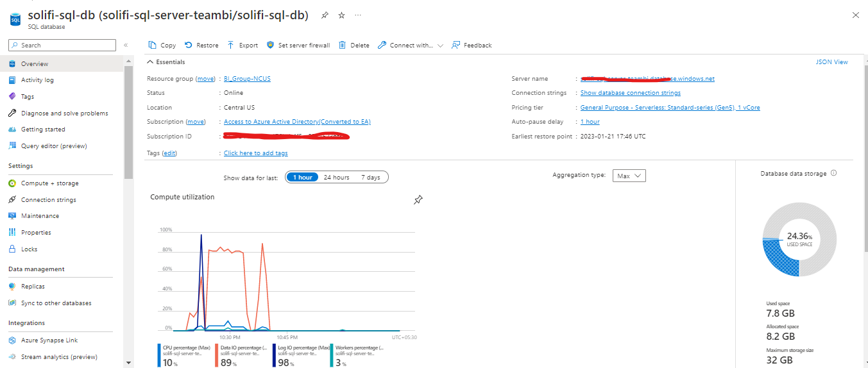Collapse the Essentials section
The image size is (868, 368).
point(166,62)
